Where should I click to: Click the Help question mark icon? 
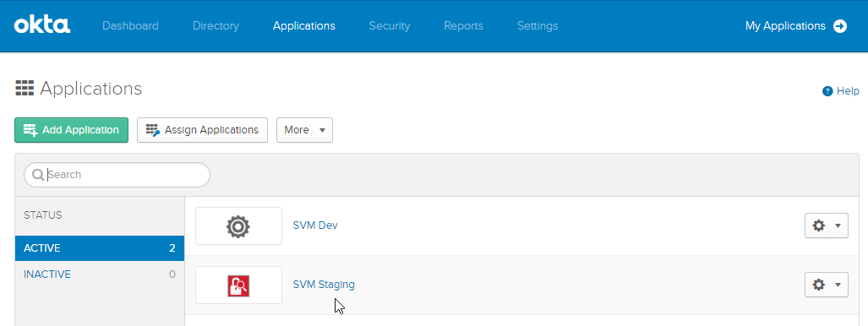click(x=827, y=91)
